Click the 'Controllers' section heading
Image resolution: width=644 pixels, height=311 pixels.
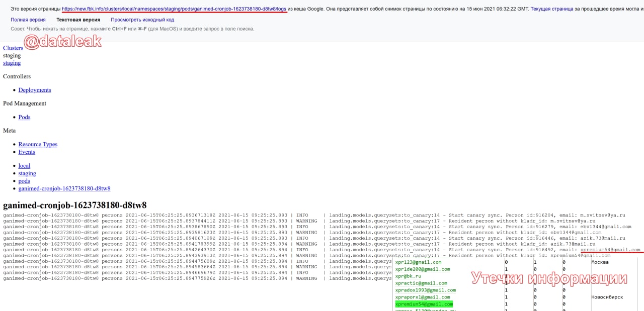point(17,76)
